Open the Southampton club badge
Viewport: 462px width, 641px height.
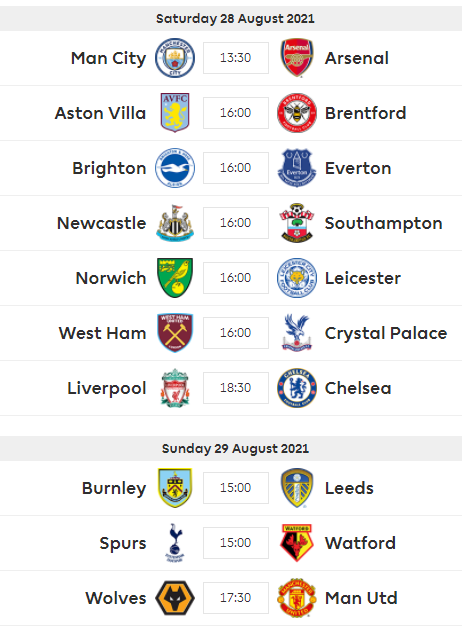[297, 223]
